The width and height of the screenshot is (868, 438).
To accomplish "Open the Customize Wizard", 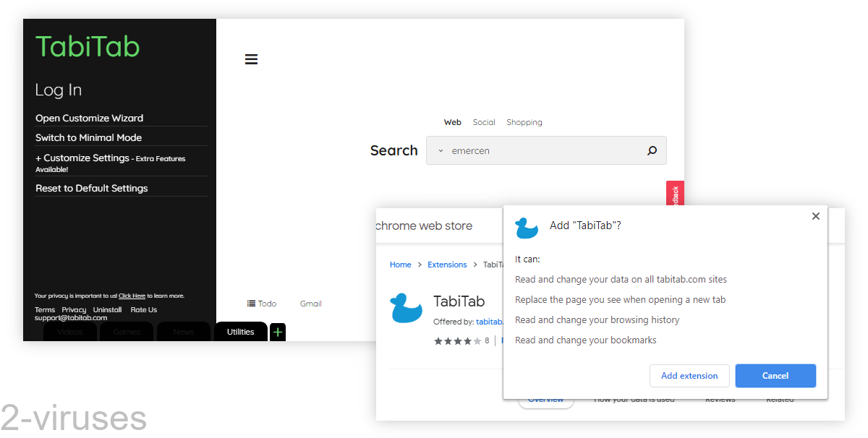I will click(89, 118).
